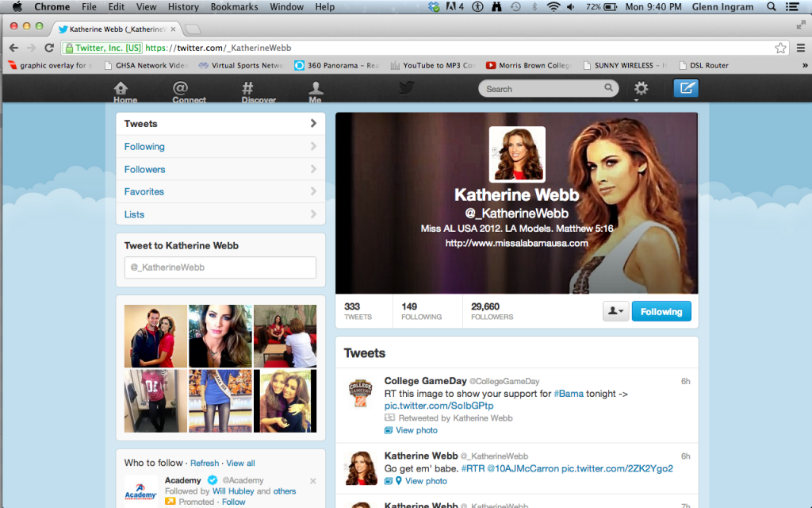The image size is (812, 508).
Task: Click the compose new tweet icon
Action: [685, 88]
